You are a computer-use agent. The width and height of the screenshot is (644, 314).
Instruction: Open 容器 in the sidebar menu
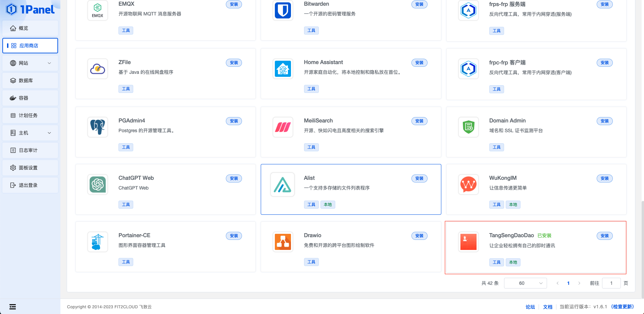(x=23, y=98)
